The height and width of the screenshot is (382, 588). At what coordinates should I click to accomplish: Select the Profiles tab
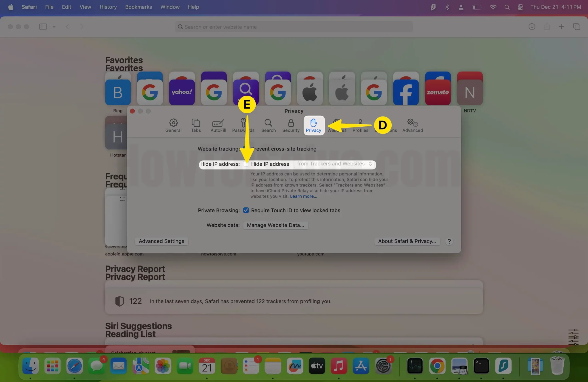point(360,125)
